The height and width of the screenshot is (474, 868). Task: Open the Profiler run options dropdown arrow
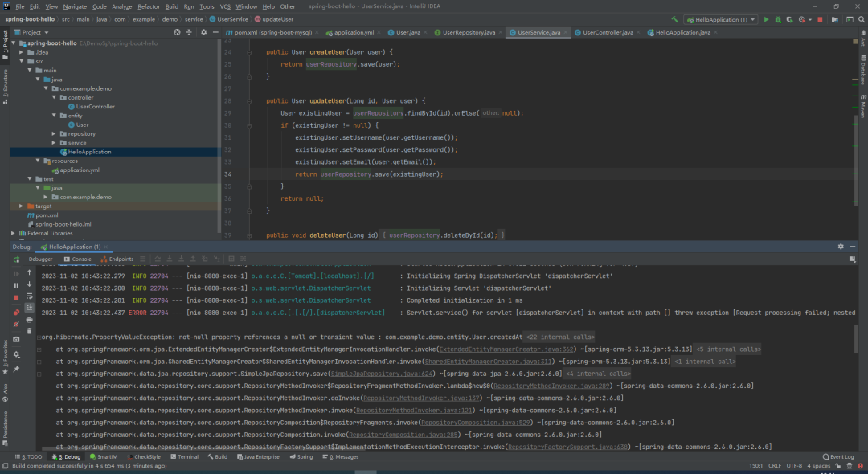809,19
